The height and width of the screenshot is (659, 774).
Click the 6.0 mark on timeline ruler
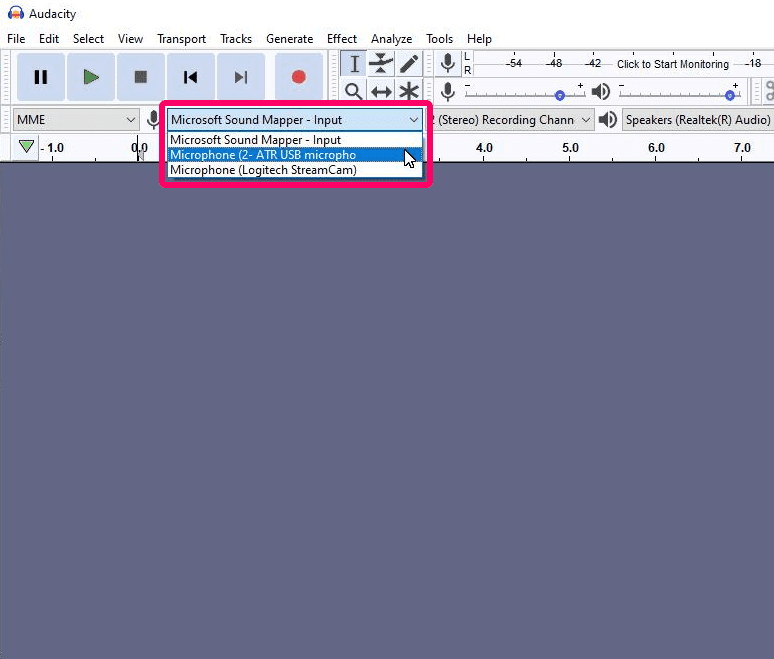point(656,148)
